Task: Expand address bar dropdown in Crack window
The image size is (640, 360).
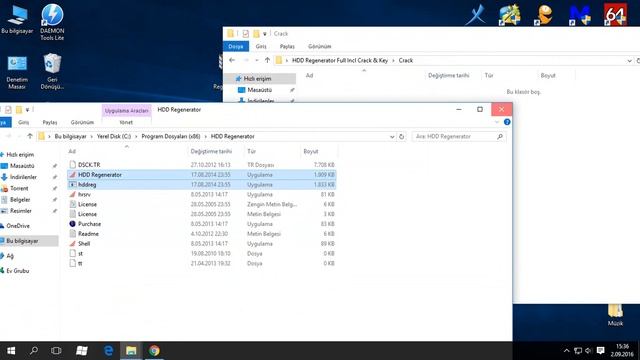Action: (x=629, y=61)
